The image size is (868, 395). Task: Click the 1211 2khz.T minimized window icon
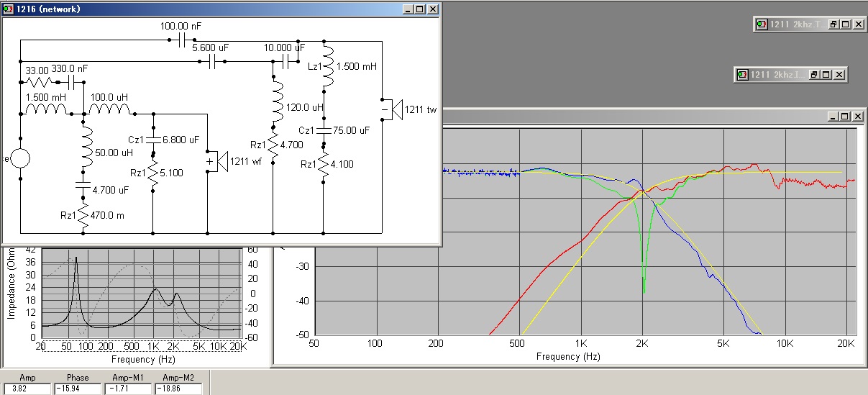tap(762, 24)
